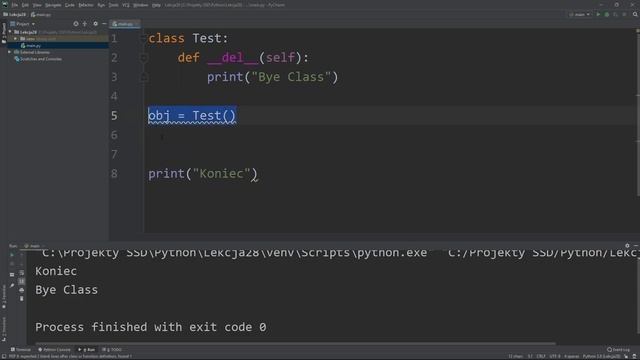
Task: Click 'Bye Class' output line
Action: click(x=67, y=290)
